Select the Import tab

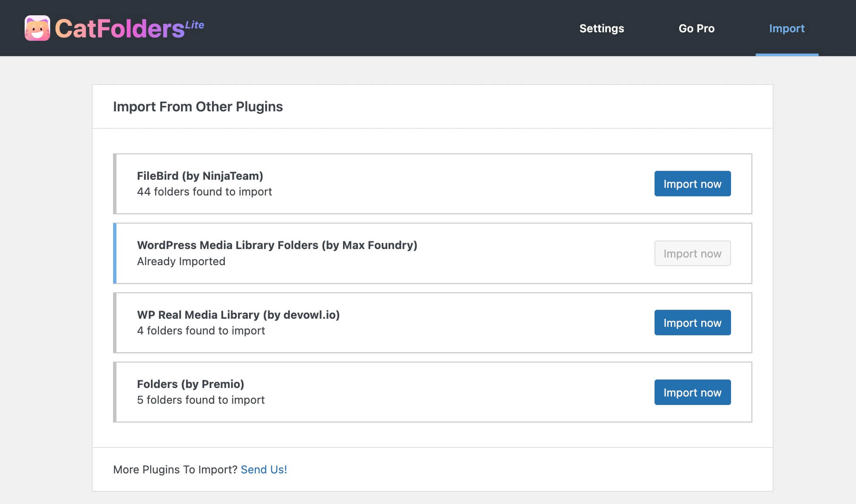tap(787, 28)
